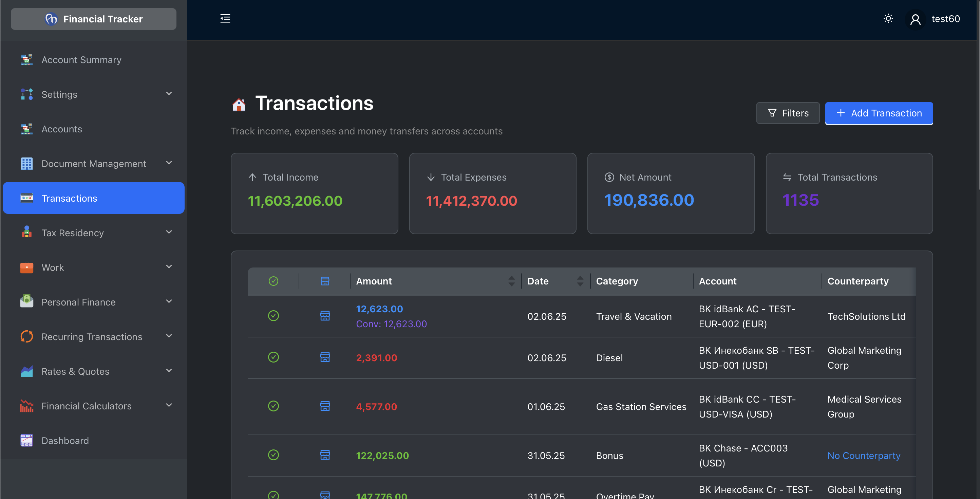This screenshot has width=980, height=499.
Task: Toggle the checkmark on the Travel & Vacation row
Action: [274, 316]
